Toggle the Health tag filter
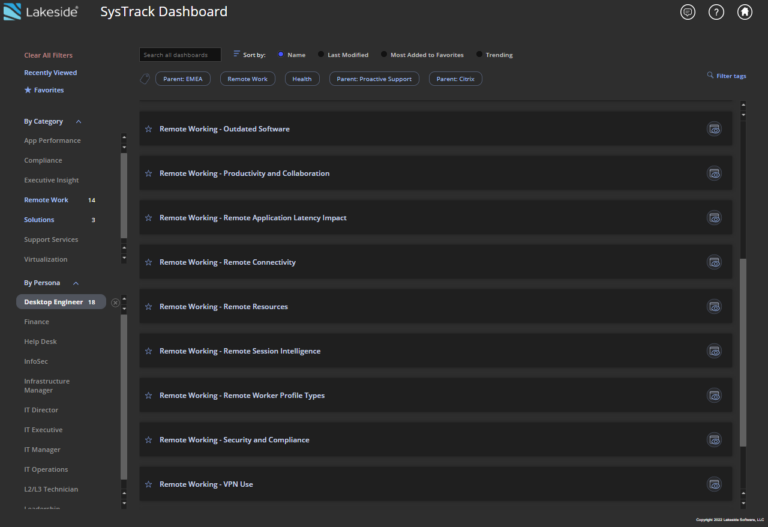Screen dimensions: 768x527 click(302, 79)
